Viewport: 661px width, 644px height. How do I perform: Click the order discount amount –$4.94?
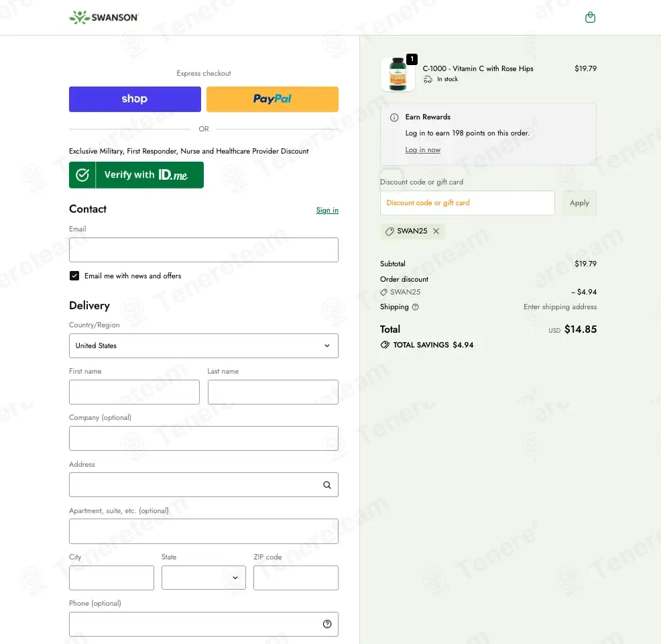click(x=584, y=292)
